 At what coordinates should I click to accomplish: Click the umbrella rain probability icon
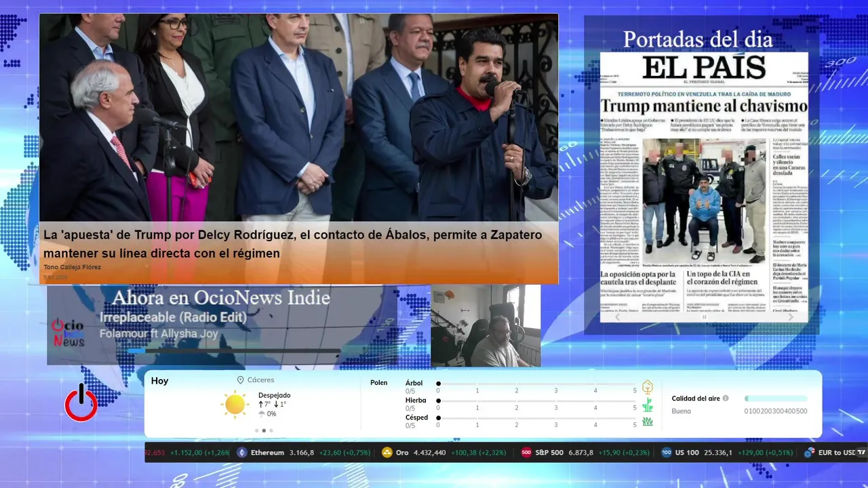click(x=262, y=413)
